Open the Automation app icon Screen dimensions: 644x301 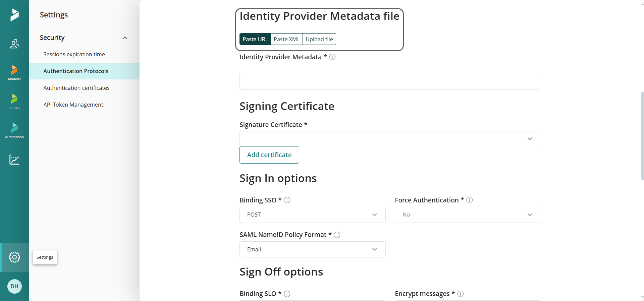[x=14, y=131]
